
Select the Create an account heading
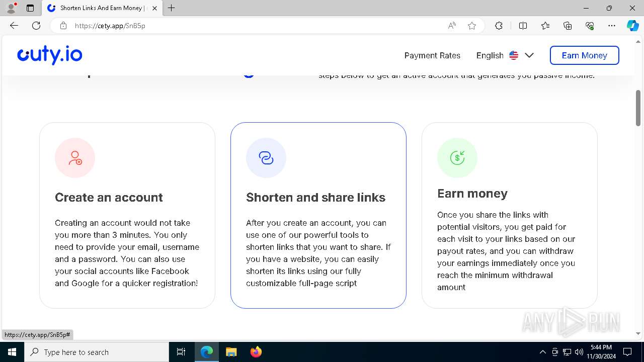[109, 197]
